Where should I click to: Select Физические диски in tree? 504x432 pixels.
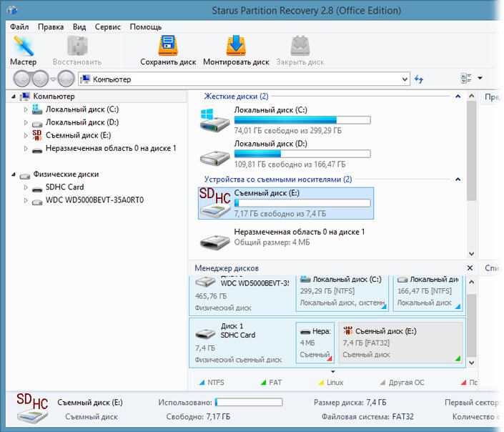[x=66, y=175]
